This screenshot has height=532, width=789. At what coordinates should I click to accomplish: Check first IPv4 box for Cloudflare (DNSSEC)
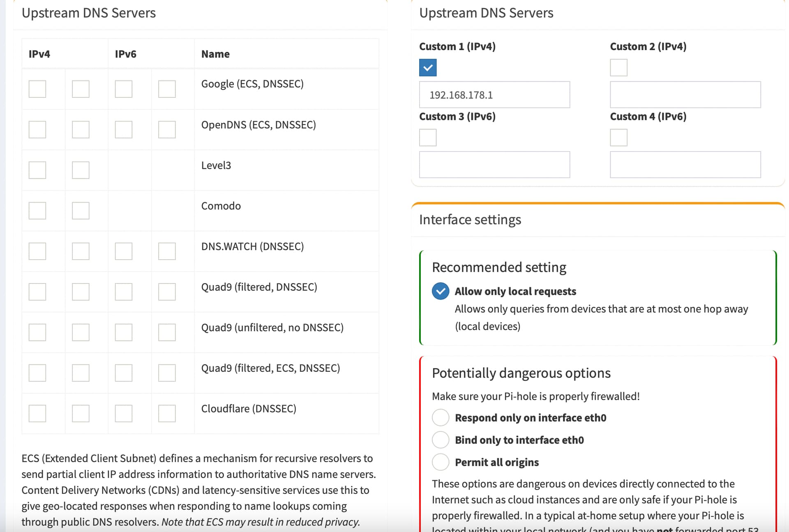pyautogui.click(x=37, y=413)
